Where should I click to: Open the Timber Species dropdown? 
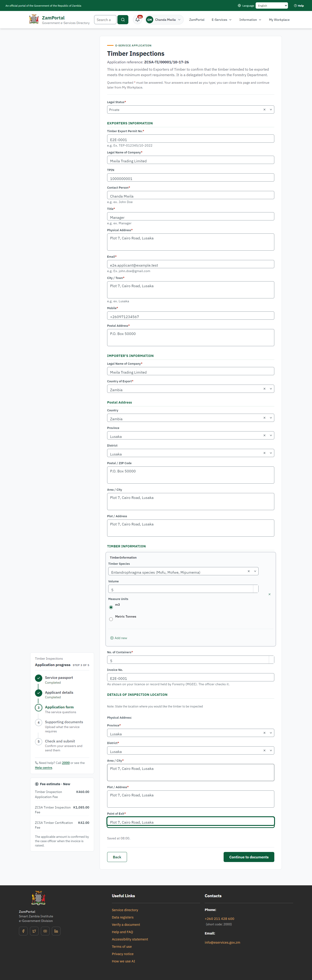(255, 571)
